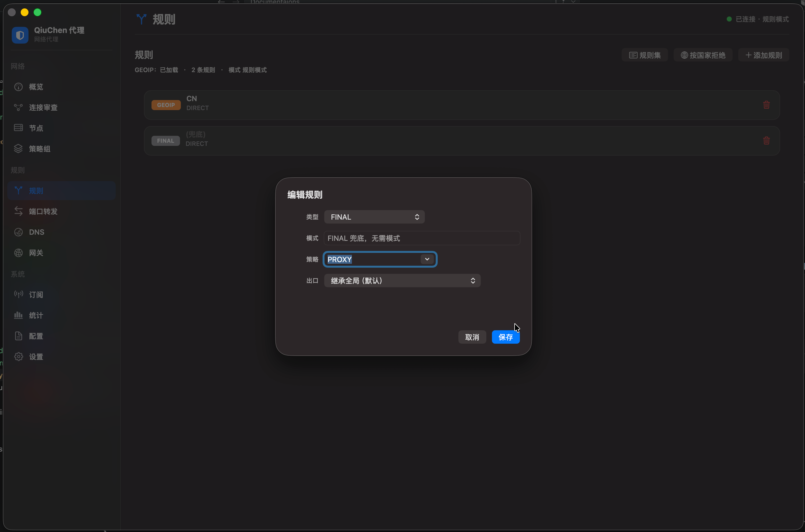Open the 统计 bar chart icon

18,315
